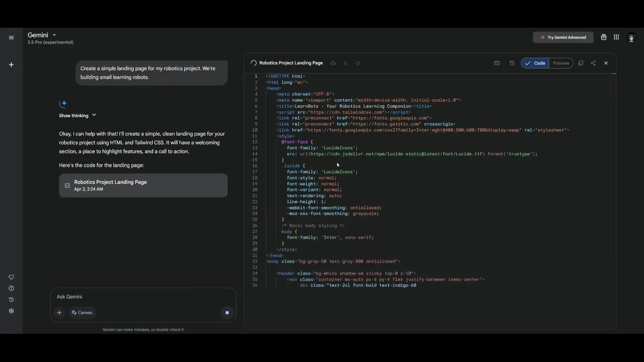Viewport: 644px width, 362px height.
Task: Click the body class bg-gray-50 code line
Action: pos(333,261)
